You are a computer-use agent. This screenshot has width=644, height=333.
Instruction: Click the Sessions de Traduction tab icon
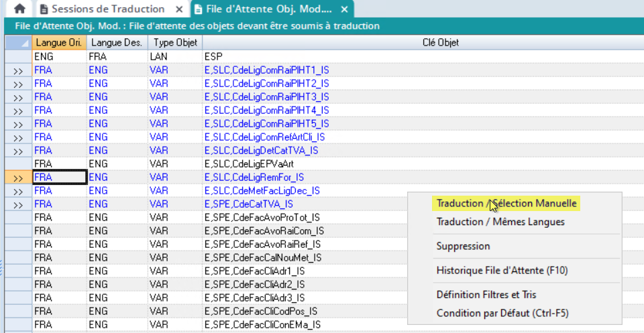click(x=44, y=9)
